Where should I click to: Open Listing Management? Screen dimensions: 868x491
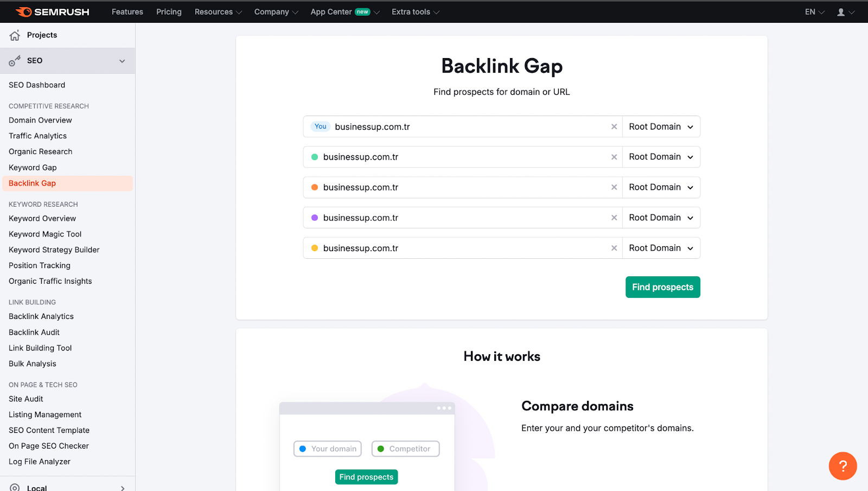coord(45,415)
